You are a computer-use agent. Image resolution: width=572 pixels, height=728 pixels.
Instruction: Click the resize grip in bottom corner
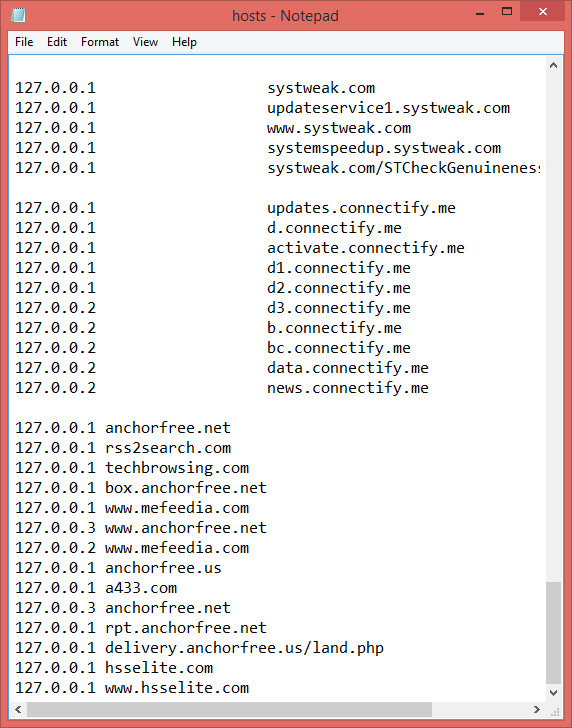point(554,710)
